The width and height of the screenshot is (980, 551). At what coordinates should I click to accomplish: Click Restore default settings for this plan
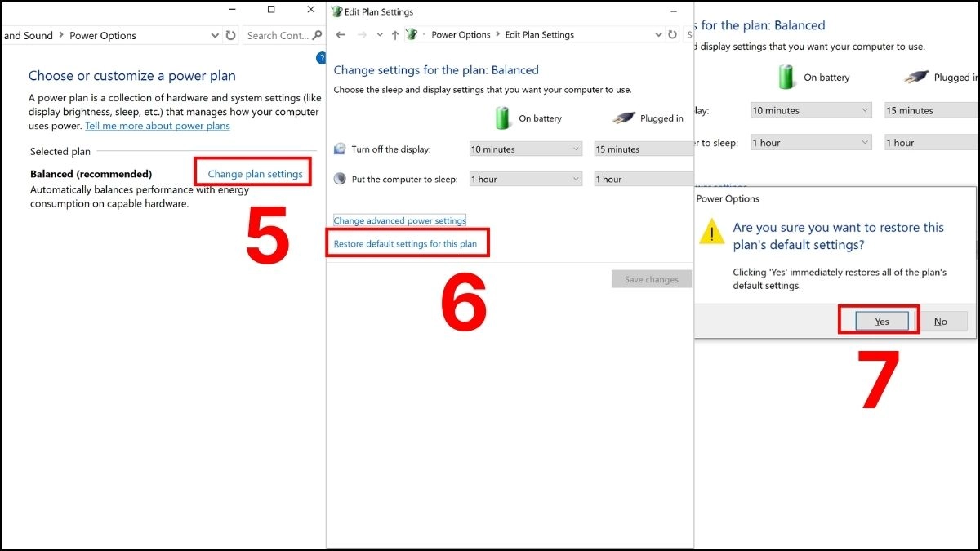pyautogui.click(x=405, y=244)
